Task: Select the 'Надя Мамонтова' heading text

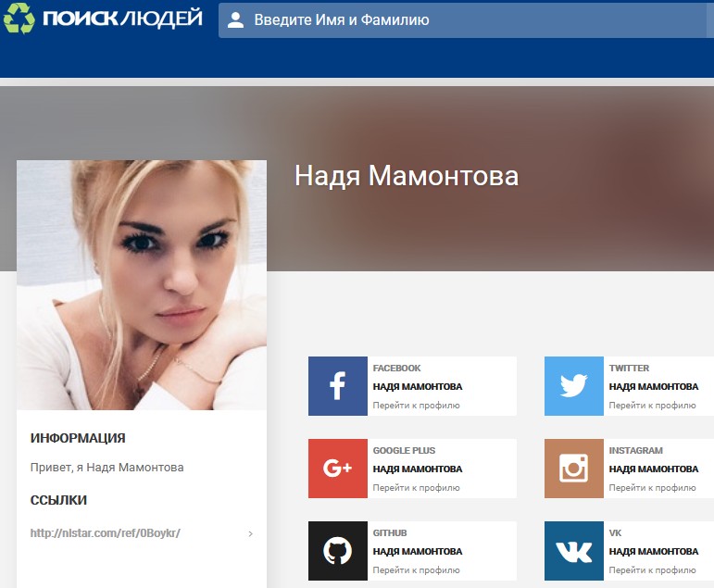Action: 407,175
